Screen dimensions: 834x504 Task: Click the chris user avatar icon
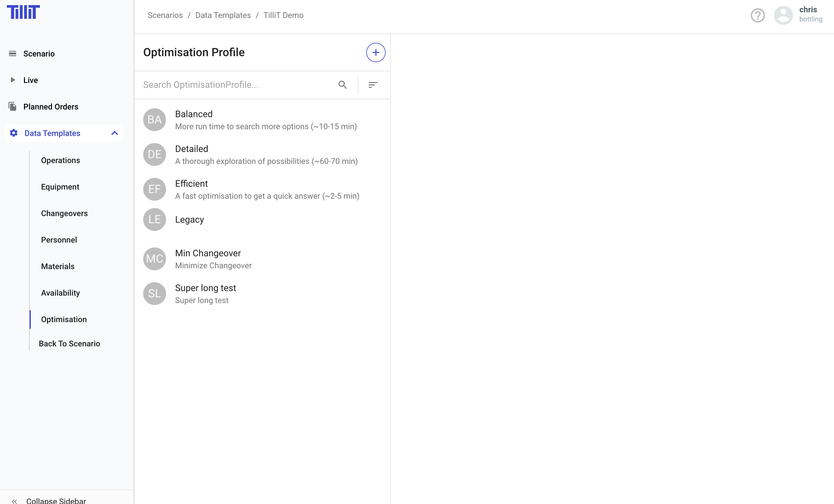click(x=783, y=16)
